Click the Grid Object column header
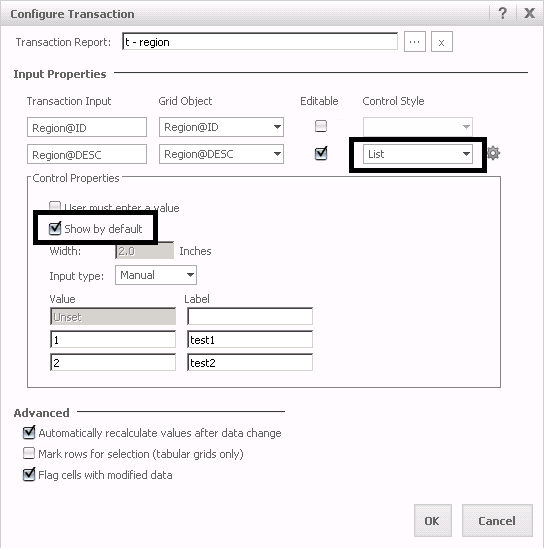544x550 pixels. click(185, 101)
